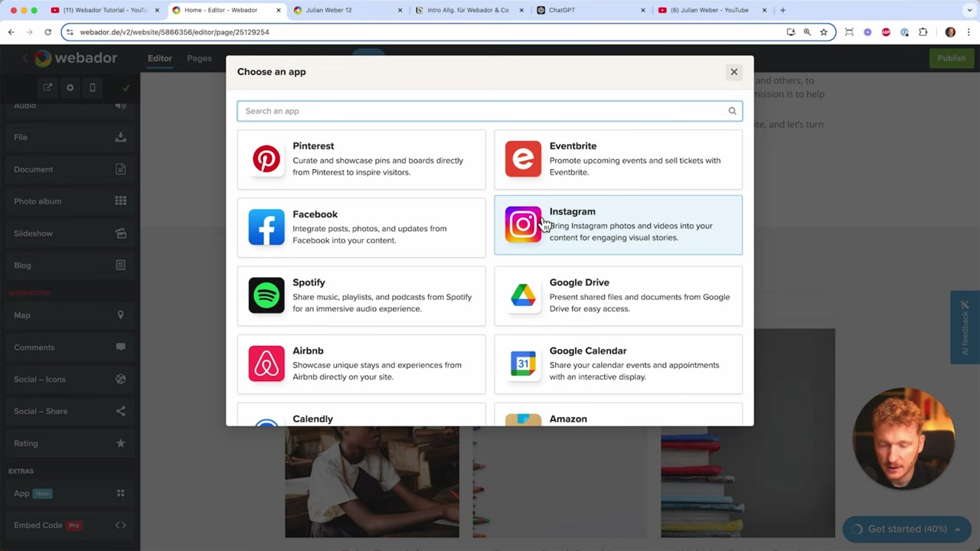The width and height of the screenshot is (980, 551).
Task: Add the Audio element from sidebar
Action: coord(70,106)
